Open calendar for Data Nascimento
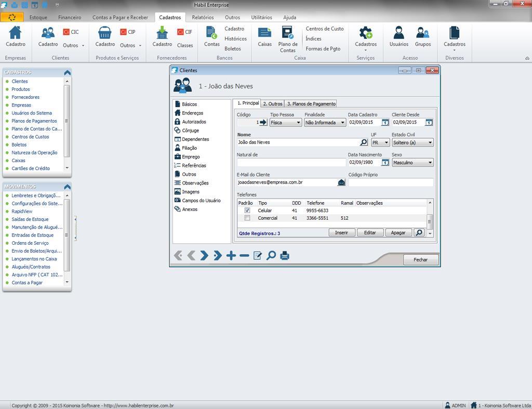This screenshot has width=532, height=409. 385,163
